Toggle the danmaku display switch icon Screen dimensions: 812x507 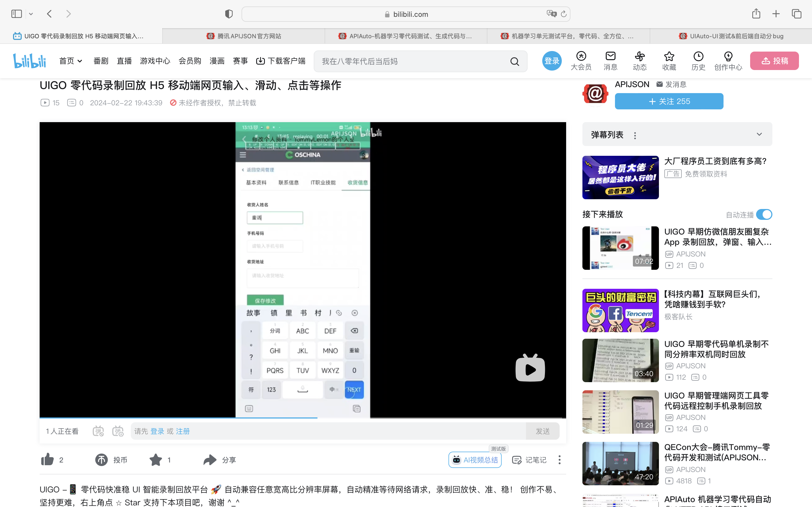tap(98, 431)
